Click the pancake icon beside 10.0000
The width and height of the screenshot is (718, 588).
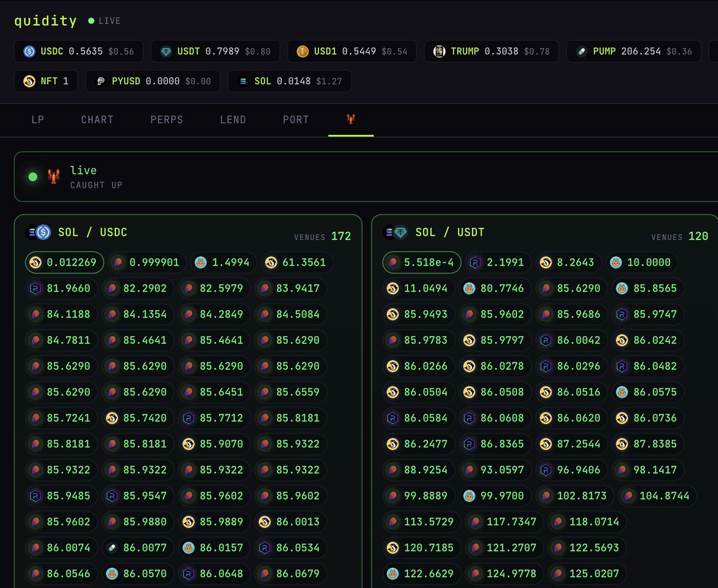[615, 263]
